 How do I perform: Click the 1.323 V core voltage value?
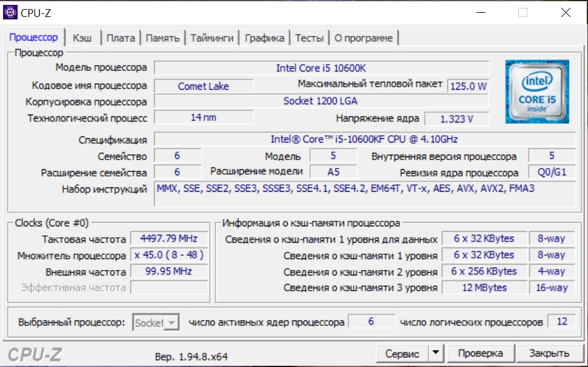pos(456,119)
